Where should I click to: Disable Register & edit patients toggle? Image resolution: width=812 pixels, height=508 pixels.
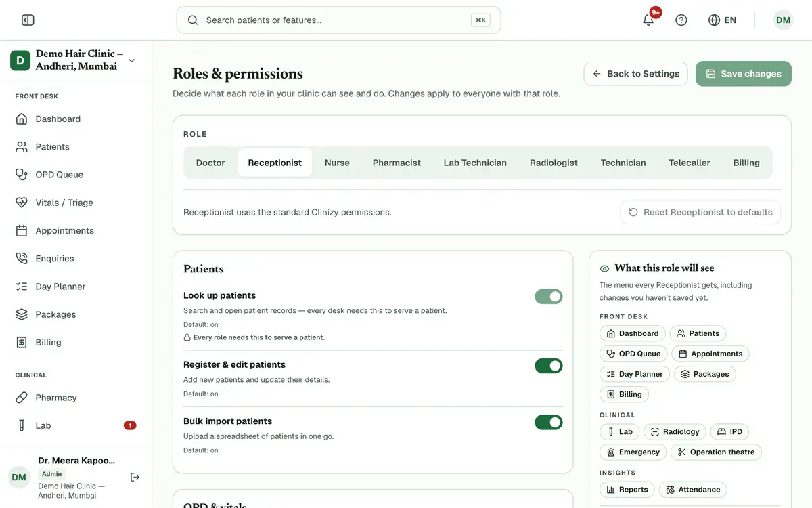pyautogui.click(x=549, y=366)
